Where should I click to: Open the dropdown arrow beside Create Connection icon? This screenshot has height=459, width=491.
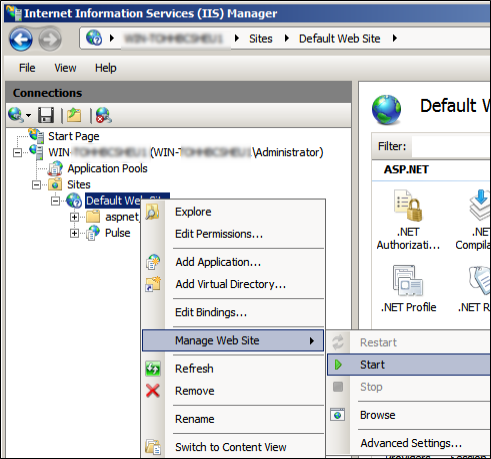pyautogui.click(x=29, y=116)
